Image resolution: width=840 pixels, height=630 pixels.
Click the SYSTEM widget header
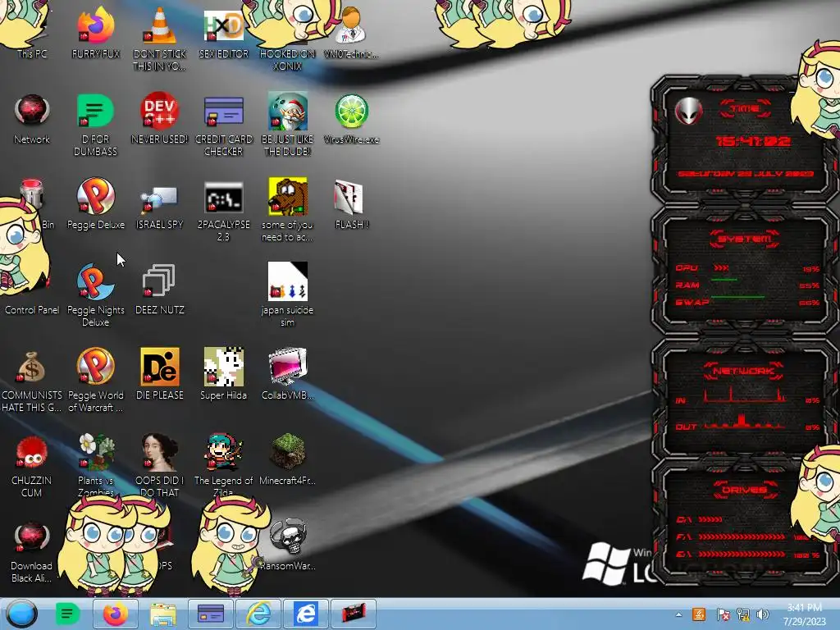point(745,239)
